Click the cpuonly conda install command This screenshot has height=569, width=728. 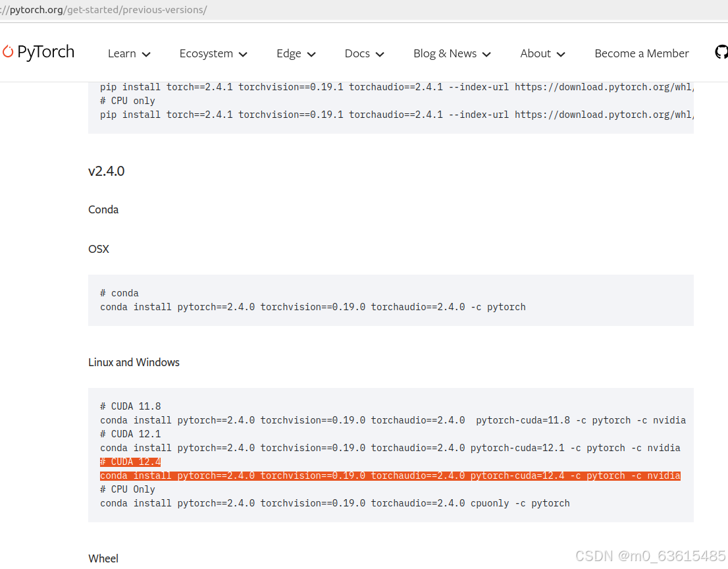tap(335, 503)
